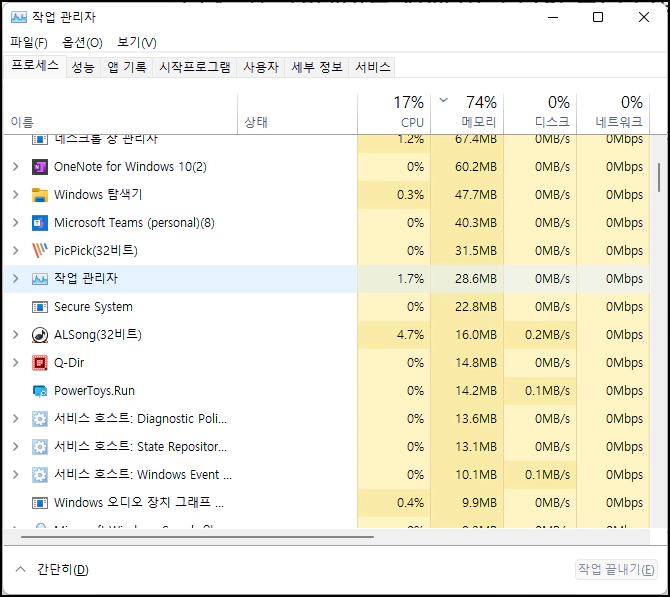Switch to the 앱 기록 tab
Viewport: 670px width, 597px height.
126,67
